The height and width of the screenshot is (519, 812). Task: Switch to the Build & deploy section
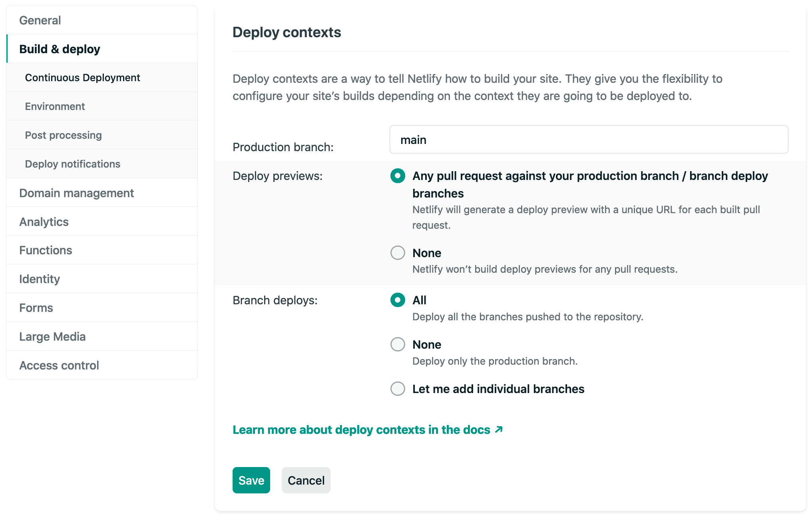pyautogui.click(x=60, y=49)
